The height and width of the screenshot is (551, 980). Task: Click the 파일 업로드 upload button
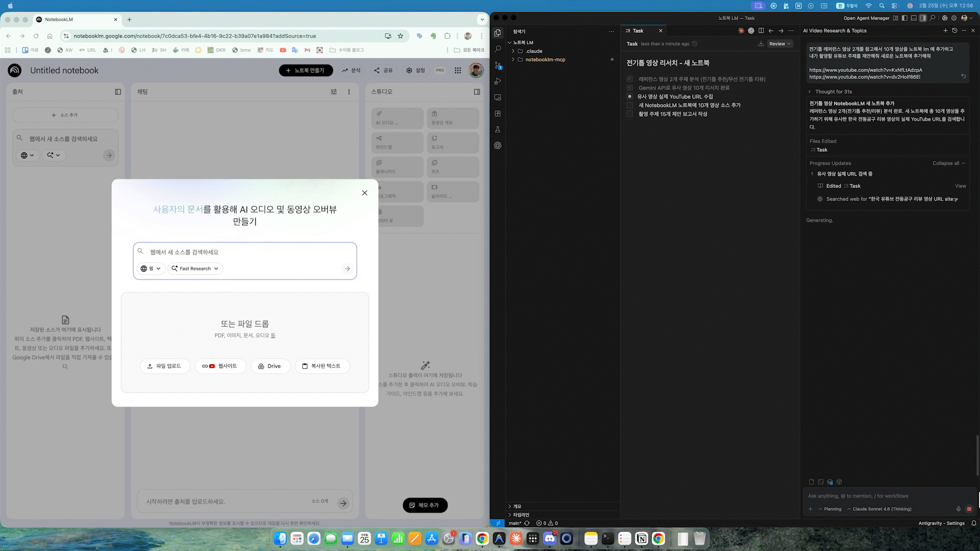click(165, 366)
